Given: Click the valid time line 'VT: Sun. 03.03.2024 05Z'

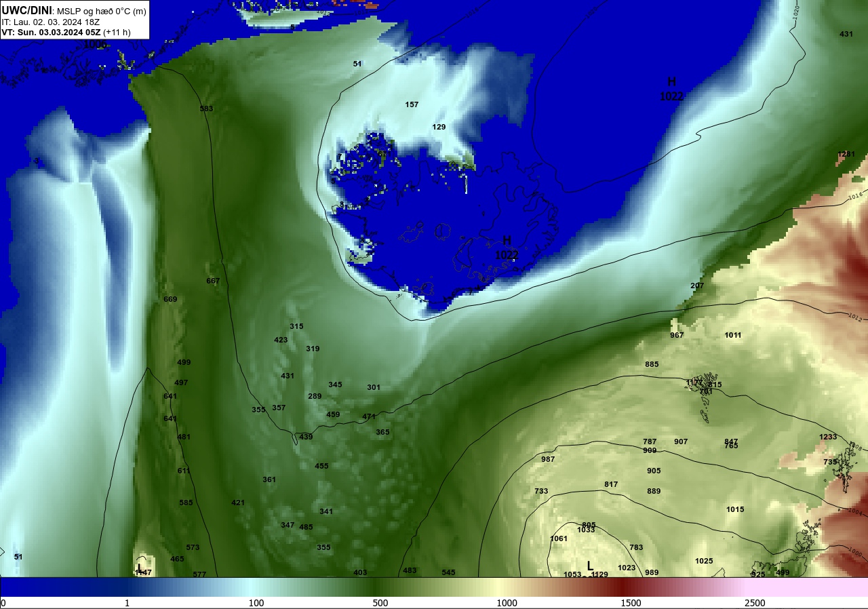Looking at the screenshot, I should tap(51, 32).
